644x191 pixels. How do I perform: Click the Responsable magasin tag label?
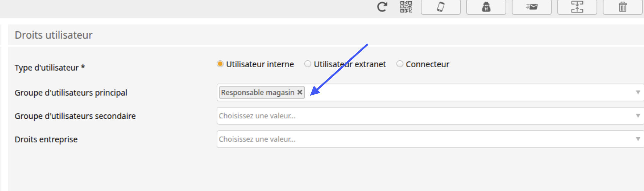(258, 92)
